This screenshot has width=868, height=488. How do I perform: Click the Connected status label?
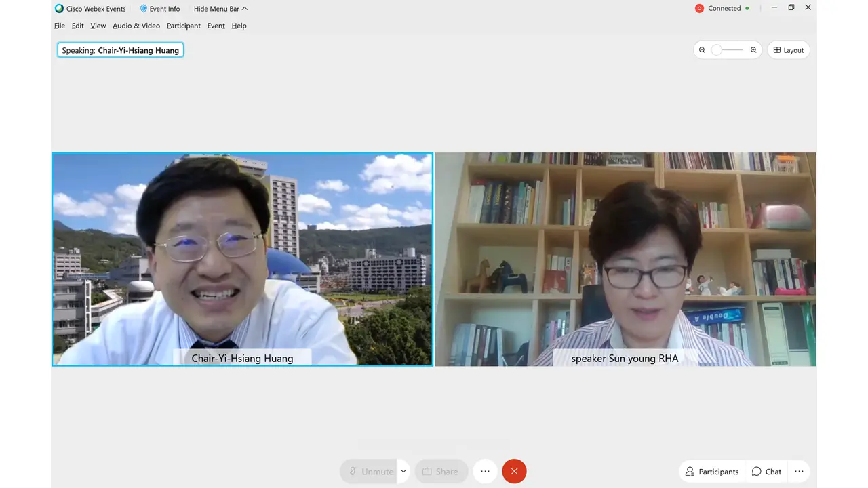(x=724, y=9)
